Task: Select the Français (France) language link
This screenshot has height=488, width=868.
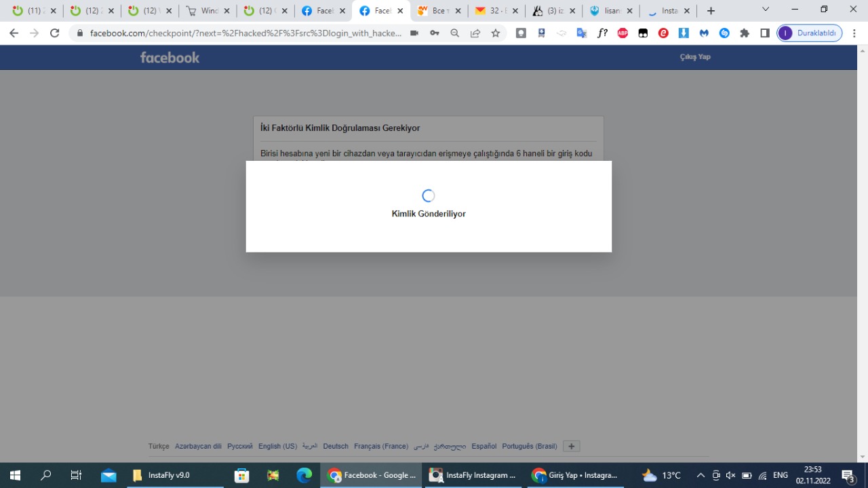Action: coord(381,447)
